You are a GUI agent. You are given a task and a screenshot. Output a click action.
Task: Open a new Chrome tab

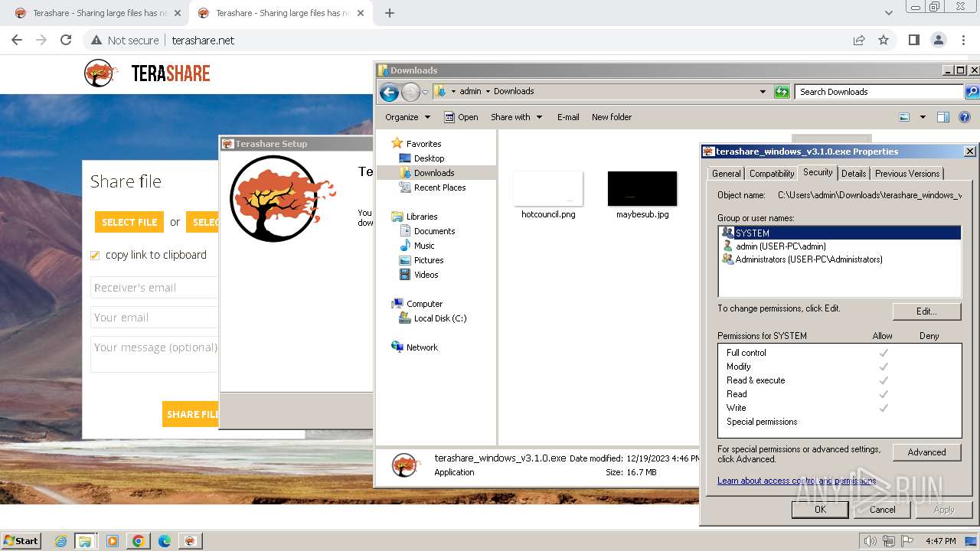tap(390, 13)
